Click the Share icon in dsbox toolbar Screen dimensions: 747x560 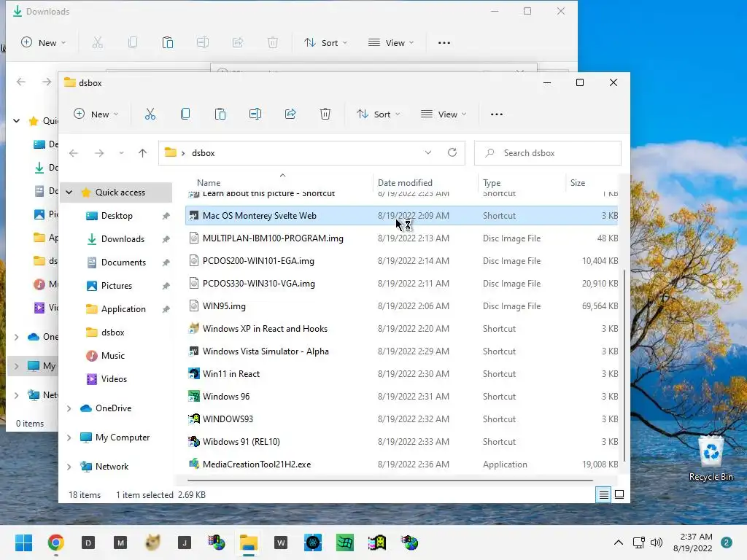pyautogui.click(x=290, y=114)
